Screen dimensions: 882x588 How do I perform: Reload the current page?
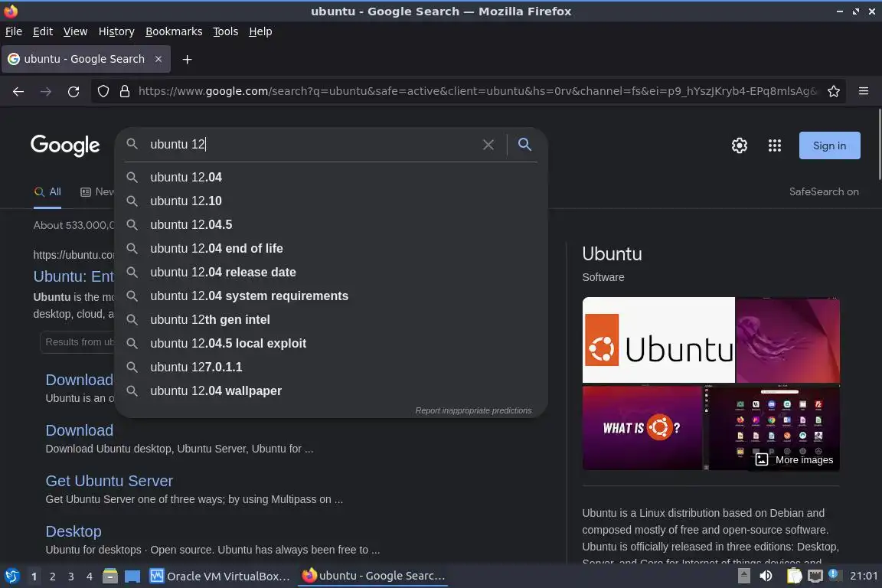[73, 91]
